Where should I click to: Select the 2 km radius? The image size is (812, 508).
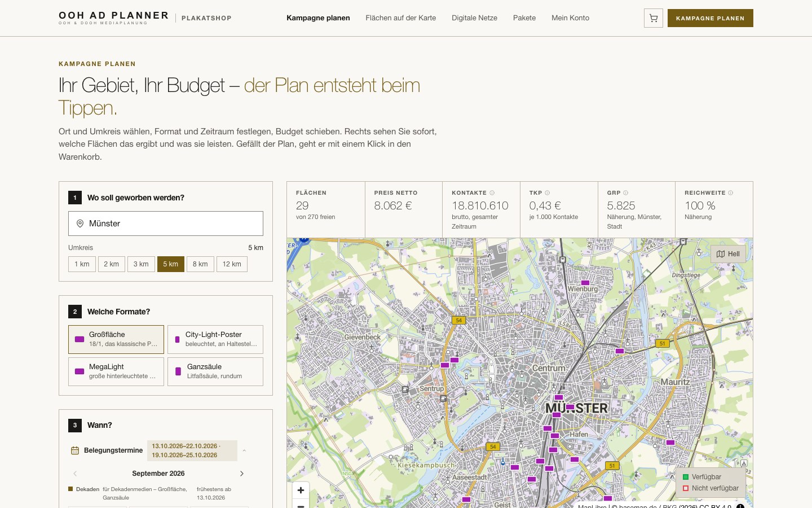coord(111,264)
